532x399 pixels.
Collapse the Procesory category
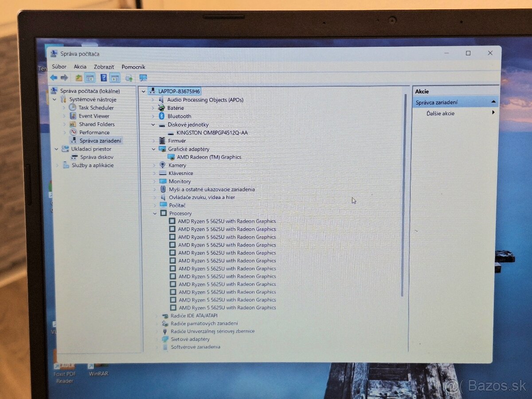tap(155, 213)
